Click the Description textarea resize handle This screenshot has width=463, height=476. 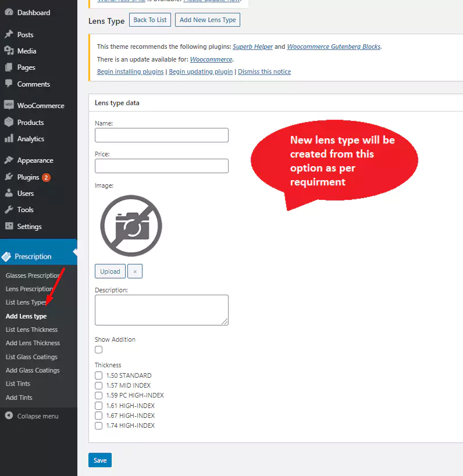225,321
